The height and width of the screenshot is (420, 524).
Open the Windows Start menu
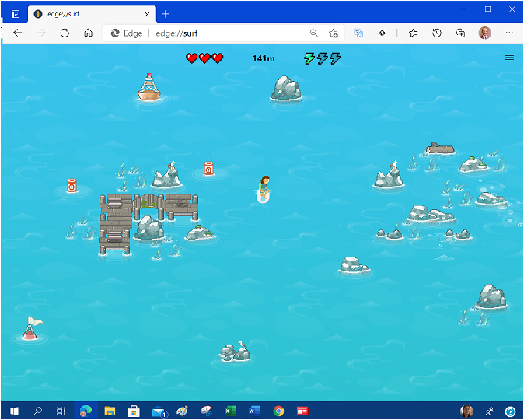coord(14,411)
